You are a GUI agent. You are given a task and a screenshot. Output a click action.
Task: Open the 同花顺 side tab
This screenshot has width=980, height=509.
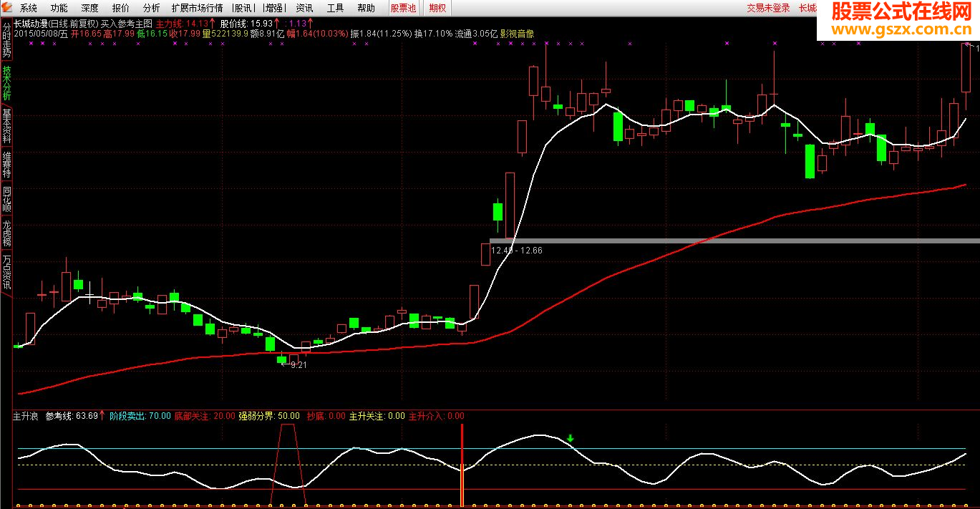6,200
